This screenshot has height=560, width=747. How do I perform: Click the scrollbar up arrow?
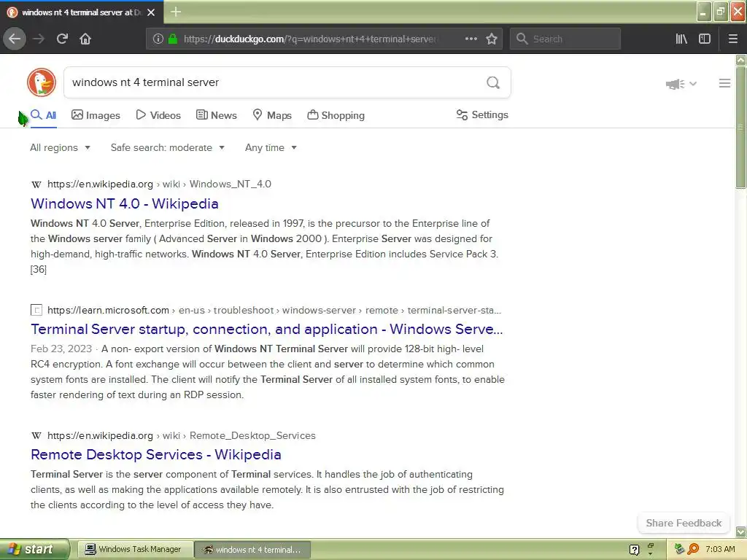[741, 60]
